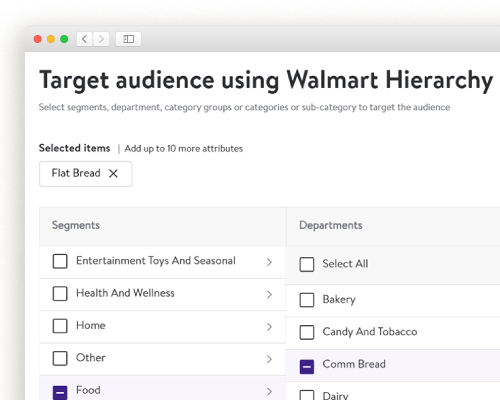Check Select All departments
Screen dimensions: 500x400
(x=307, y=264)
